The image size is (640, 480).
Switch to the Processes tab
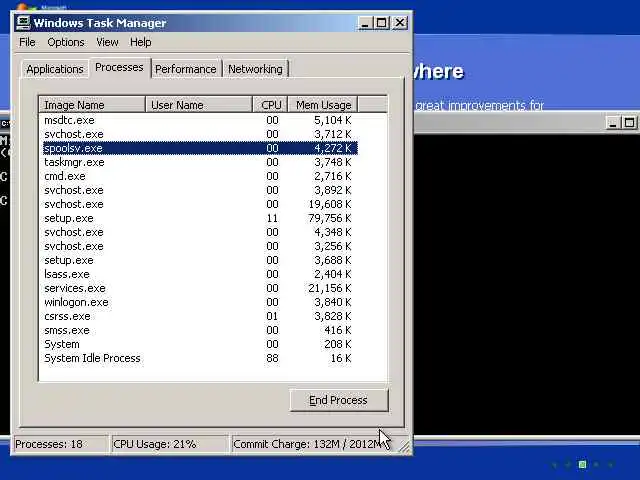coord(119,67)
